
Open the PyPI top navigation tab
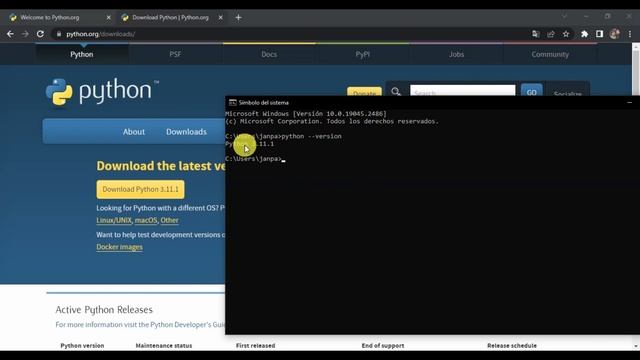[x=362, y=54]
